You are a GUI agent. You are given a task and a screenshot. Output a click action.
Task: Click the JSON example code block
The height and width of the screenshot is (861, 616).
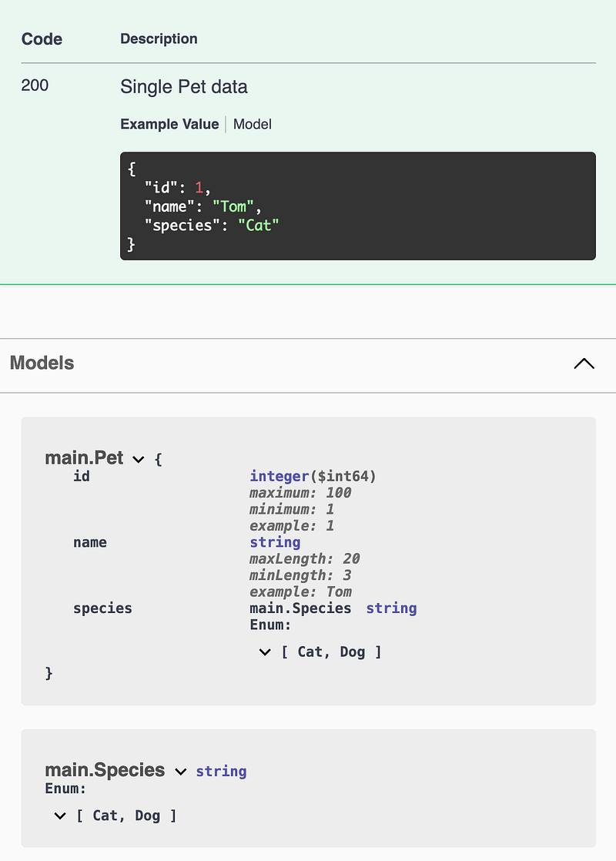[x=357, y=206]
